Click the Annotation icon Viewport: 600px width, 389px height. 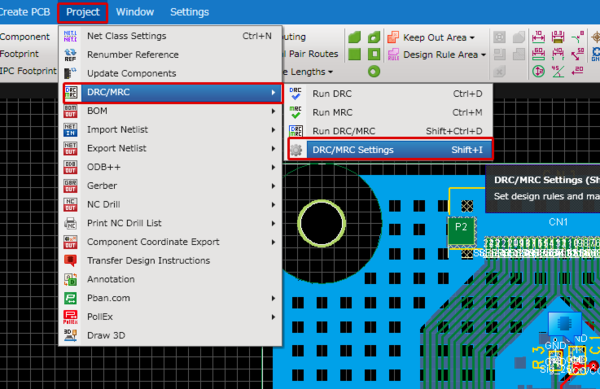pos(70,279)
